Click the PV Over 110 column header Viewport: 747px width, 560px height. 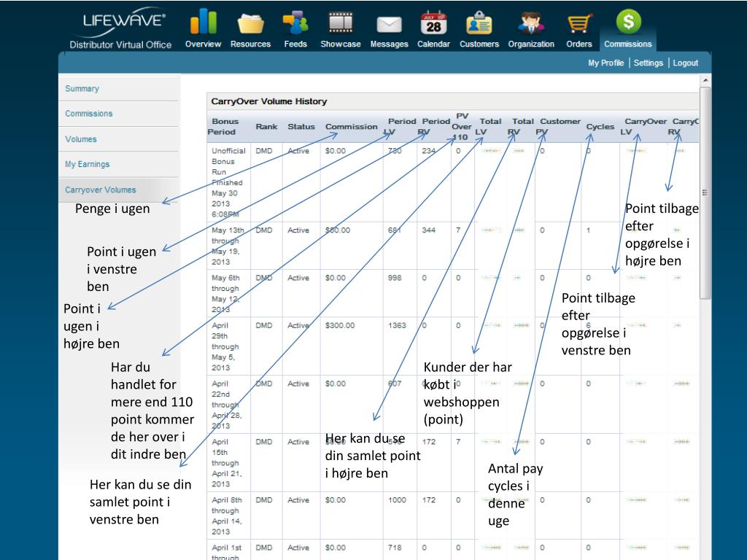click(462, 127)
